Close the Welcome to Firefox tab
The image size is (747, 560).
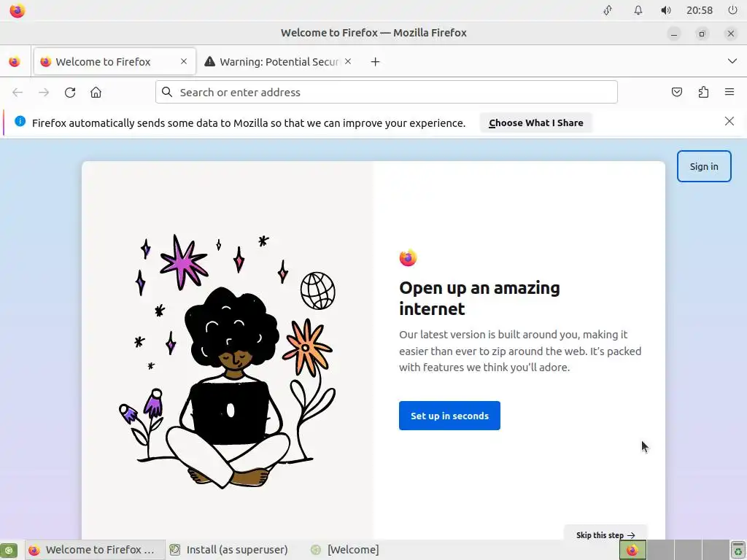pos(184,61)
